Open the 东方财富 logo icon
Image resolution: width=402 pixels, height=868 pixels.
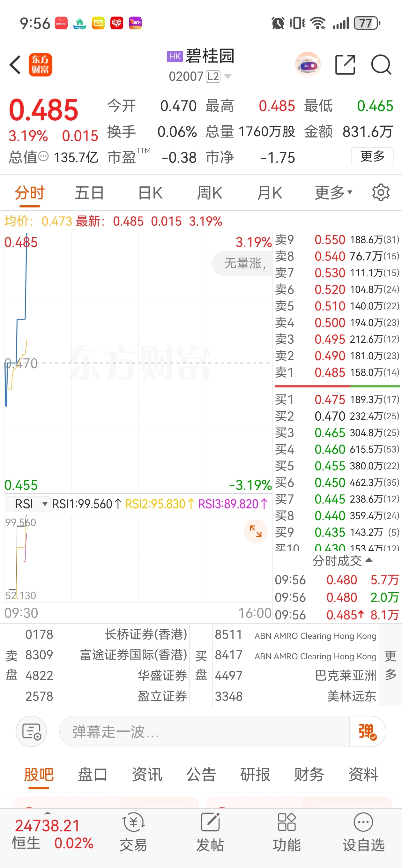pyautogui.click(x=40, y=64)
